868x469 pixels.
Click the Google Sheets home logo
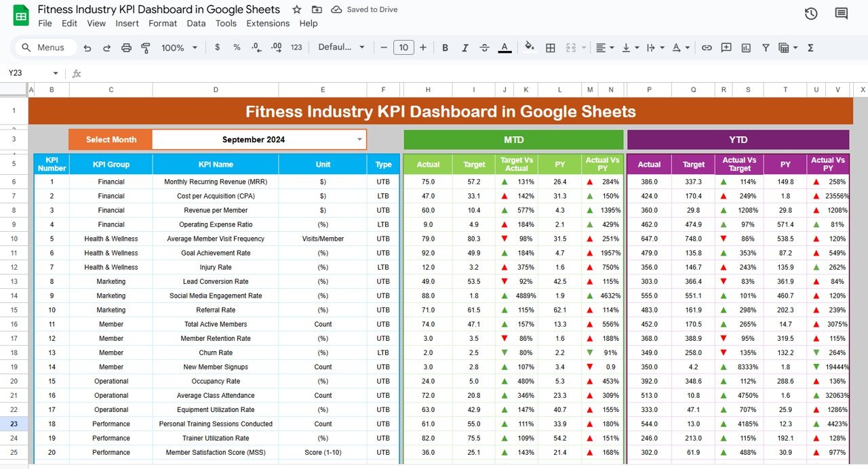(x=21, y=16)
